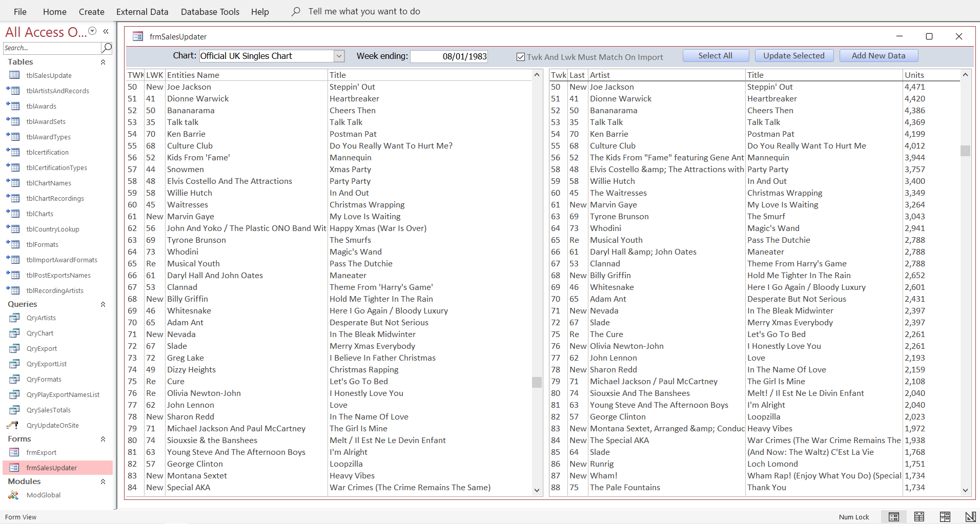Viewport: 980px width, 524px height.
Task: Click the Entities Name column header
Action: click(246, 75)
